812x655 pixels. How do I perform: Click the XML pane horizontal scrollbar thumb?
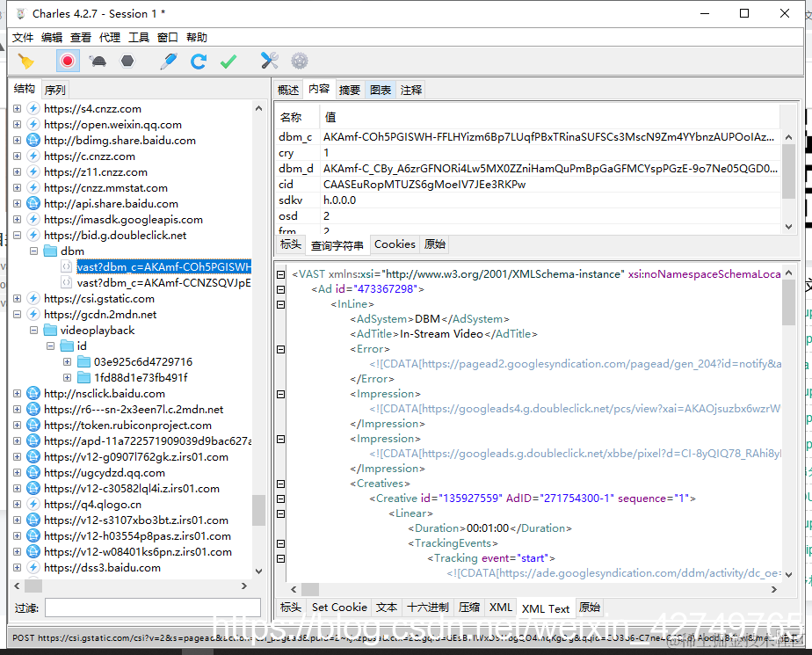[310, 589]
